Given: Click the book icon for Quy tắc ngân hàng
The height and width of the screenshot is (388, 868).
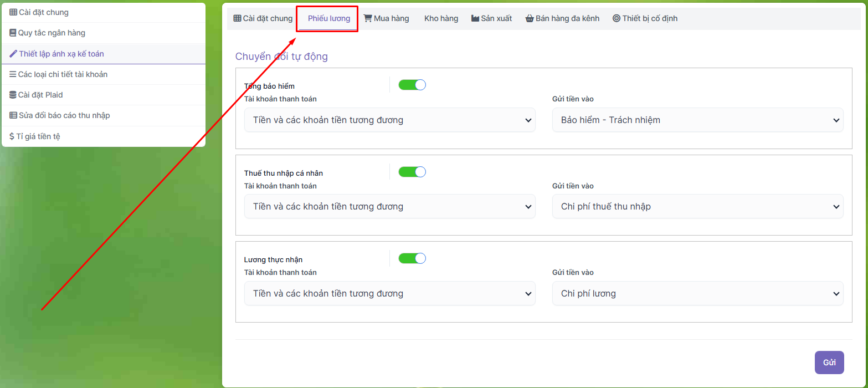Looking at the screenshot, I should click(13, 33).
